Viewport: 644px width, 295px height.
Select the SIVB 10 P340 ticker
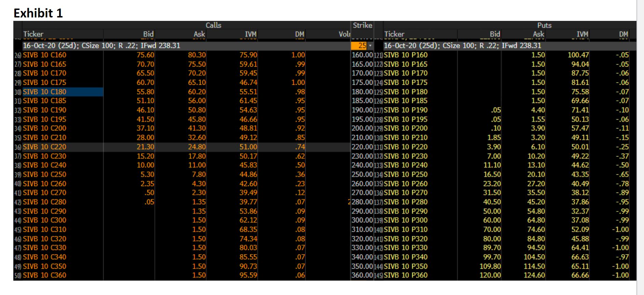(406, 257)
